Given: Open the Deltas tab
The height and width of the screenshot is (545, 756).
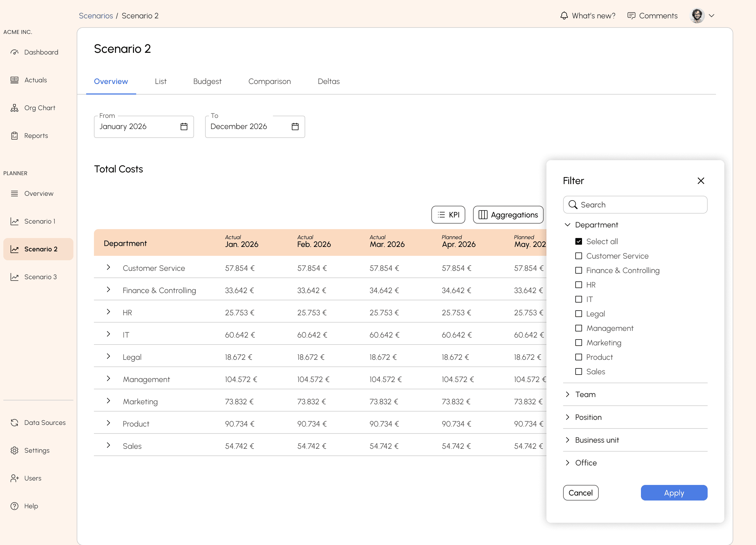Looking at the screenshot, I should pyautogui.click(x=328, y=81).
